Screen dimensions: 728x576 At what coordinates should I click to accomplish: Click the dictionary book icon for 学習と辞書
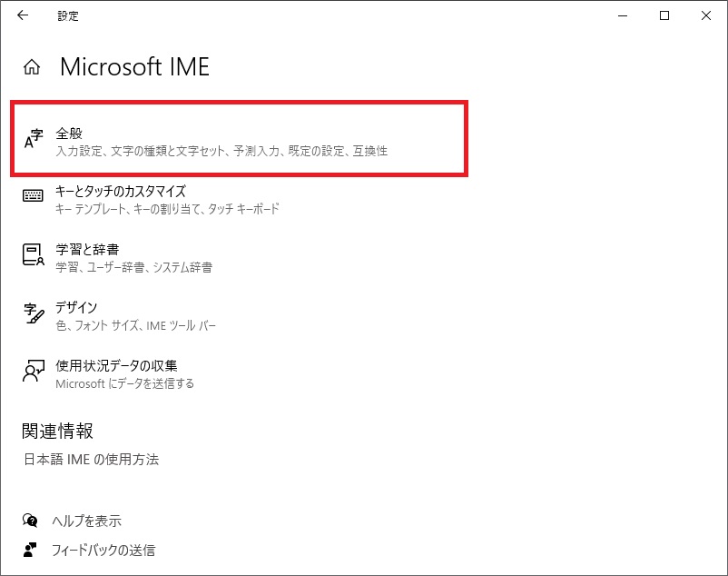point(34,254)
